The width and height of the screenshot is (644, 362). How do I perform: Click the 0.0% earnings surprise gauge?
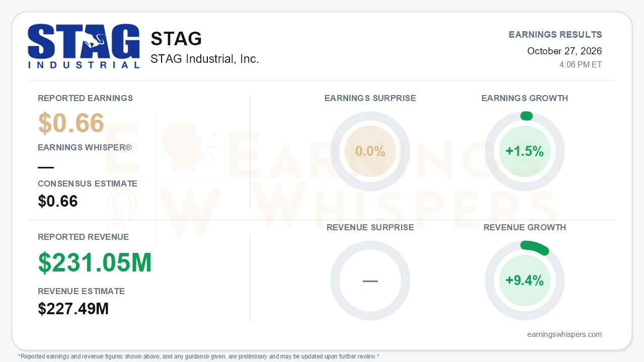pos(370,151)
